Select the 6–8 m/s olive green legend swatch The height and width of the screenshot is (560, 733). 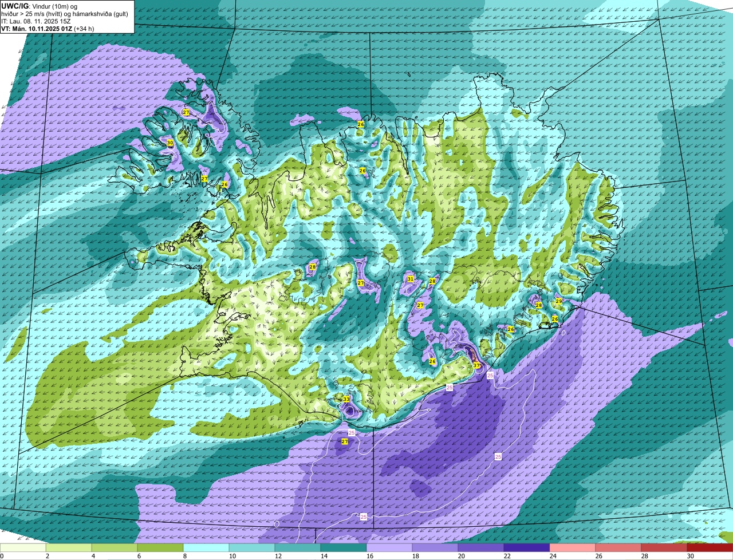(160, 547)
